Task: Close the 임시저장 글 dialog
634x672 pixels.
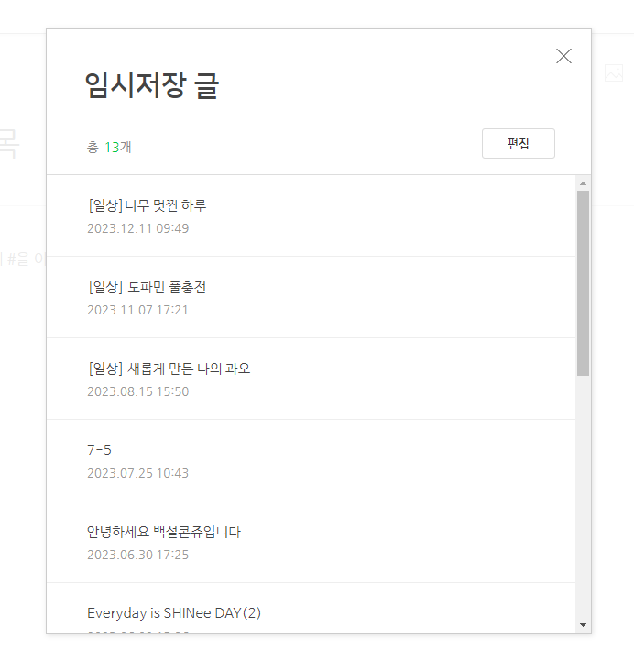Action: tap(563, 56)
